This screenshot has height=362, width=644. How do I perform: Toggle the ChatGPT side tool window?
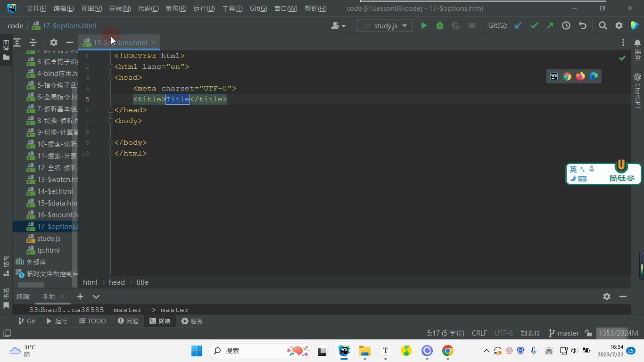click(637, 90)
